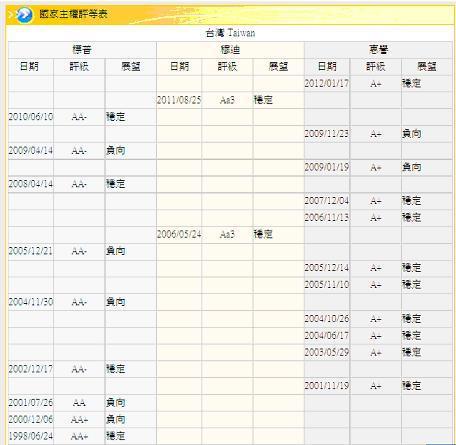Select the date cell 2001/11/19
This screenshot has height=445, width=456.
coord(327,386)
